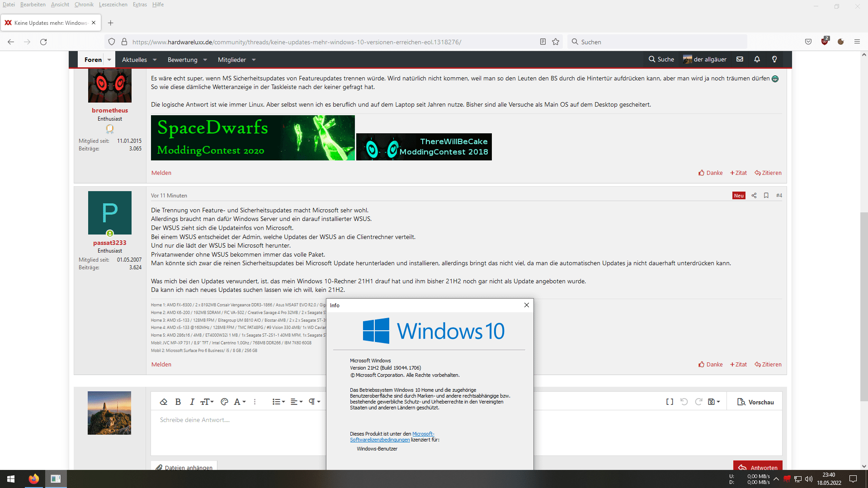Click the eraser remove-formatting icon in editor
The image size is (868, 488).
pos(164,402)
